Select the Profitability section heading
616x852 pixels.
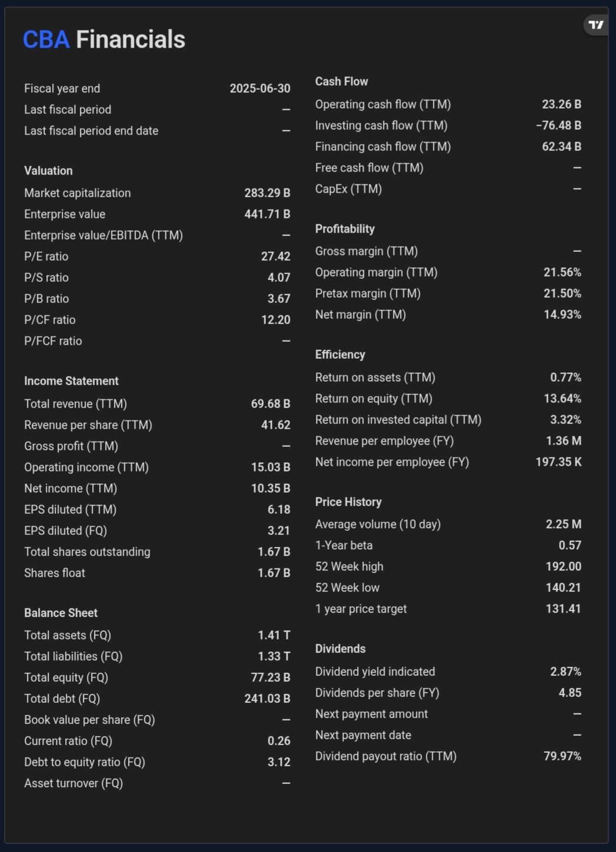coord(345,229)
